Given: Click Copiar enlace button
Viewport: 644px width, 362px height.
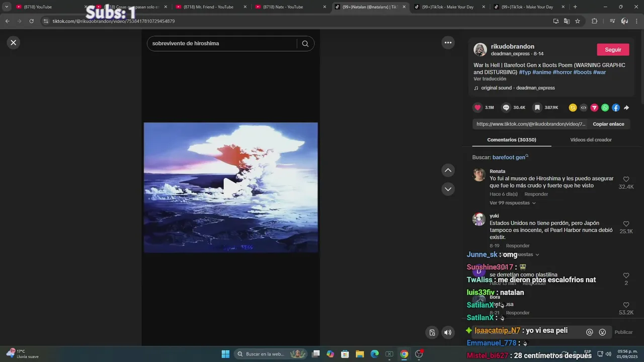Looking at the screenshot, I should [608, 124].
